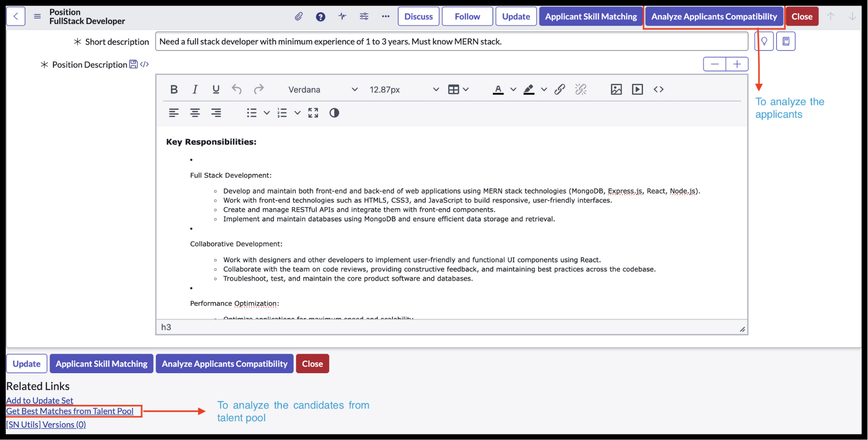868x440 pixels.
Task: Click into the Short description field
Action: coord(452,42)
